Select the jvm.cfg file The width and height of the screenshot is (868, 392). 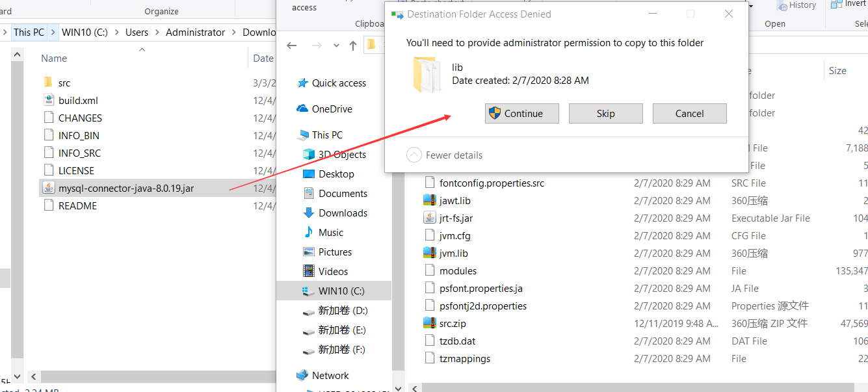455,236
